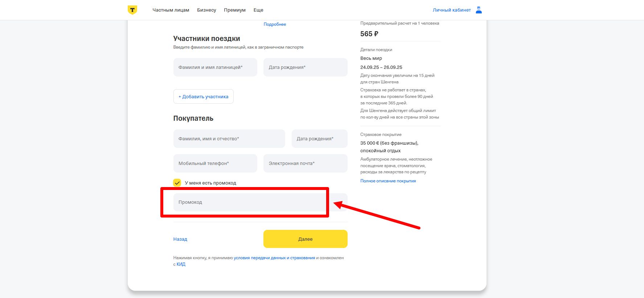The height and width of the screenshot is (298, 644).
Task: Select the Премиум menu item
Action: (235, 10)
